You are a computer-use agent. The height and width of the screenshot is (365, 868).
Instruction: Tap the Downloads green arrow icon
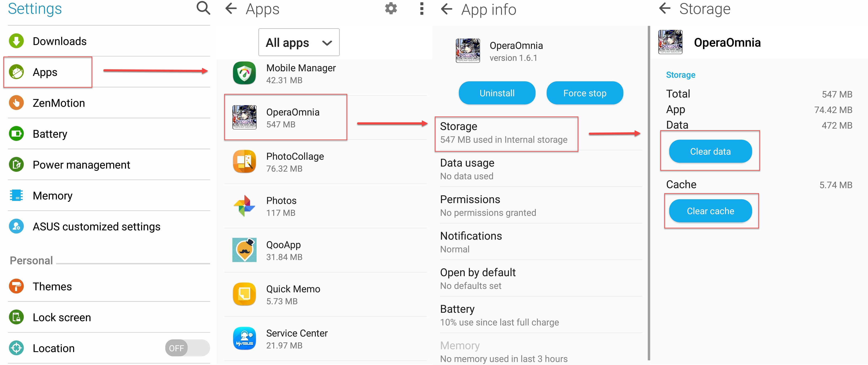pos(16,41)
